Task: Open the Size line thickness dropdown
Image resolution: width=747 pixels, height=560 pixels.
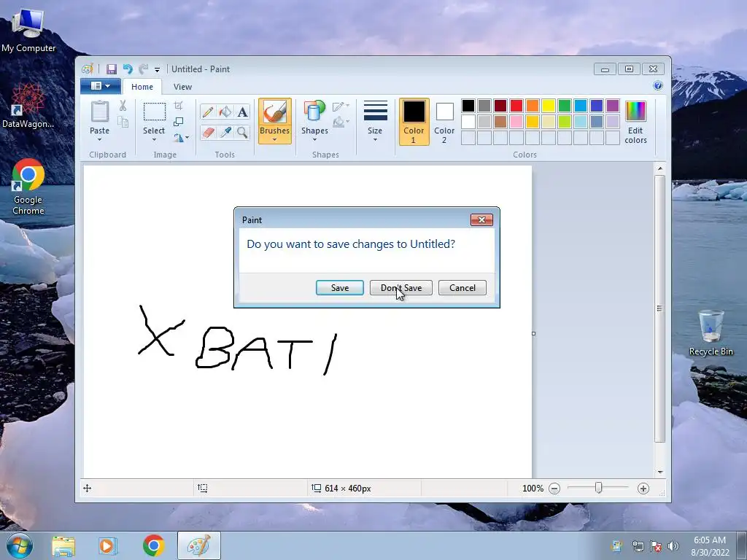Action: pos(375,121)
